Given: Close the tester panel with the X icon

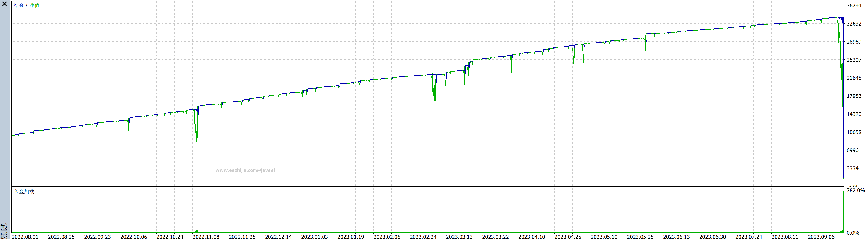Looking at the screenshot, I should [x=4, y=4].
